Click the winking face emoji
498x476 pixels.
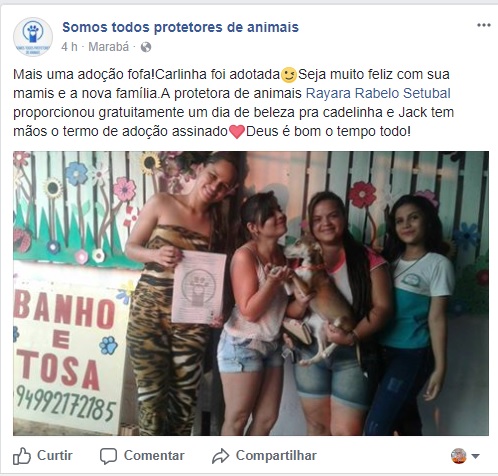point(289,75)
